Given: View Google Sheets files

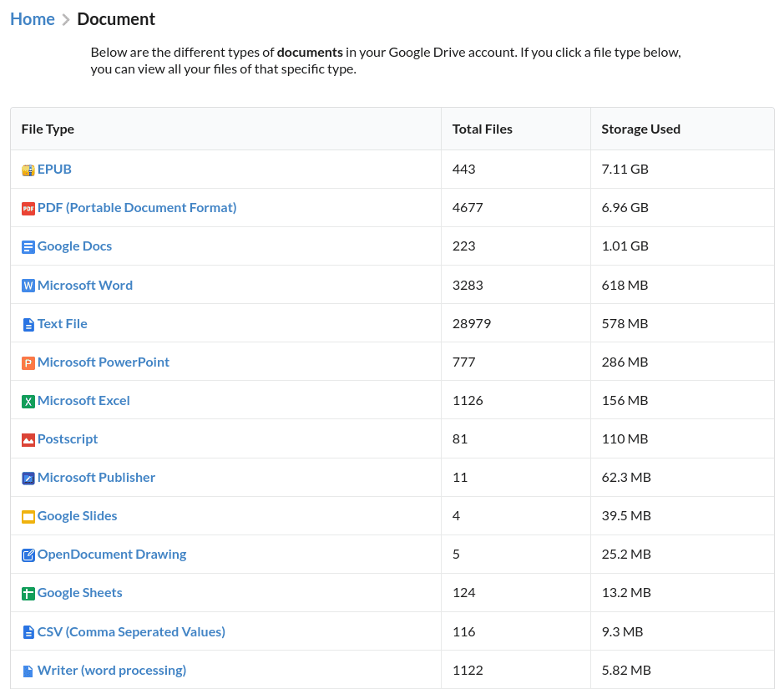Looking at the screenshot, I should pyautogui.click(x=80, y=592).
